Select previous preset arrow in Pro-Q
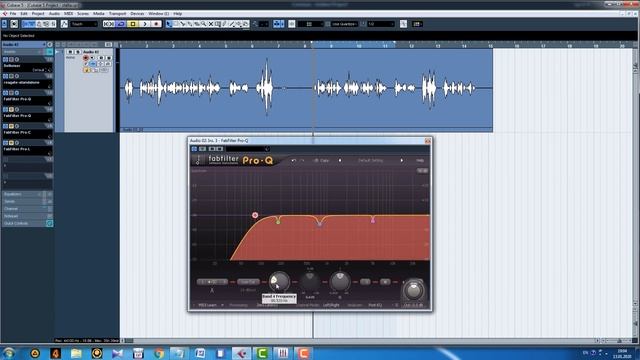Viewport: 640px width, 360px height. 340,160
